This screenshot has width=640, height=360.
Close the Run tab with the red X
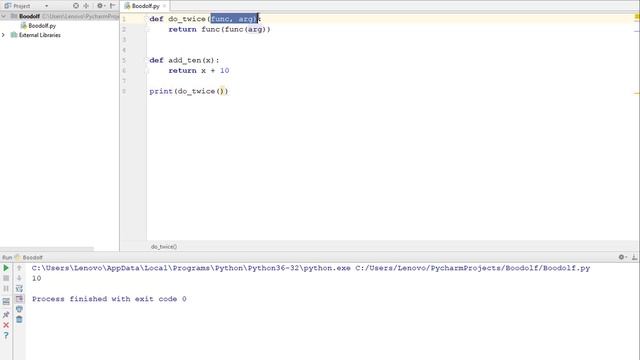click(x=6, y=325)
